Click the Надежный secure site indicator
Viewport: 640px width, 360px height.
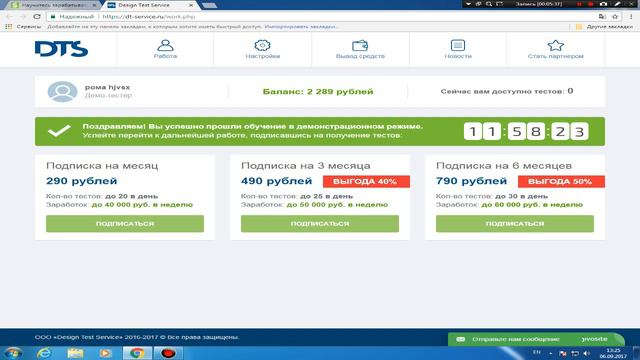pos(72,17)
